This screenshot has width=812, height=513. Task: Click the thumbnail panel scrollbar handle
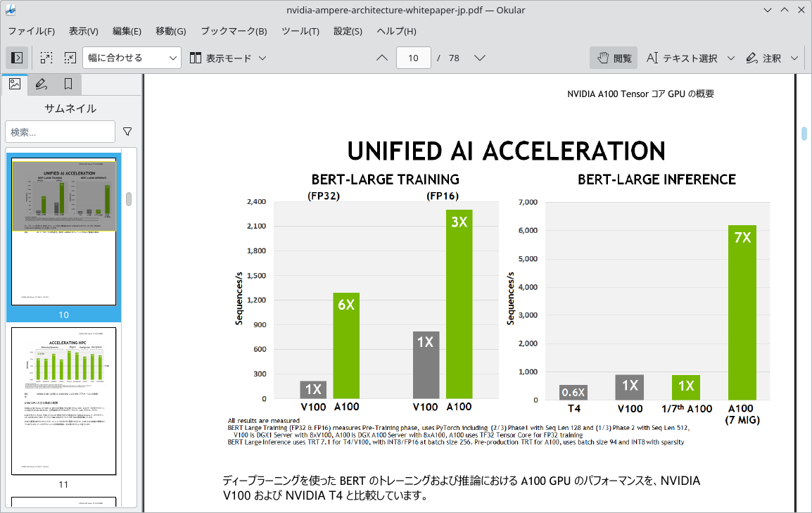(129, 198)
